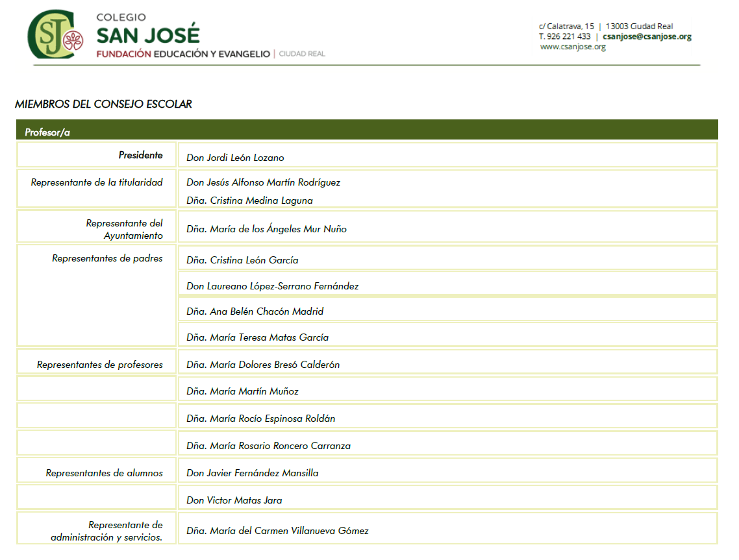Viewport: 739px width, 560px height.
Task: Click the COLEGIO word above San José
Action: 121,18
